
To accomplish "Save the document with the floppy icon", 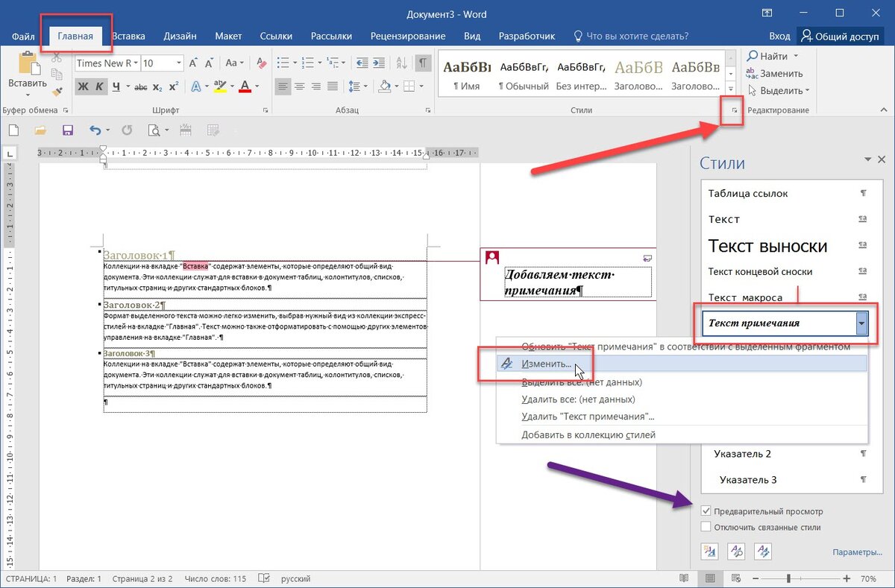I will click(67, 130).
